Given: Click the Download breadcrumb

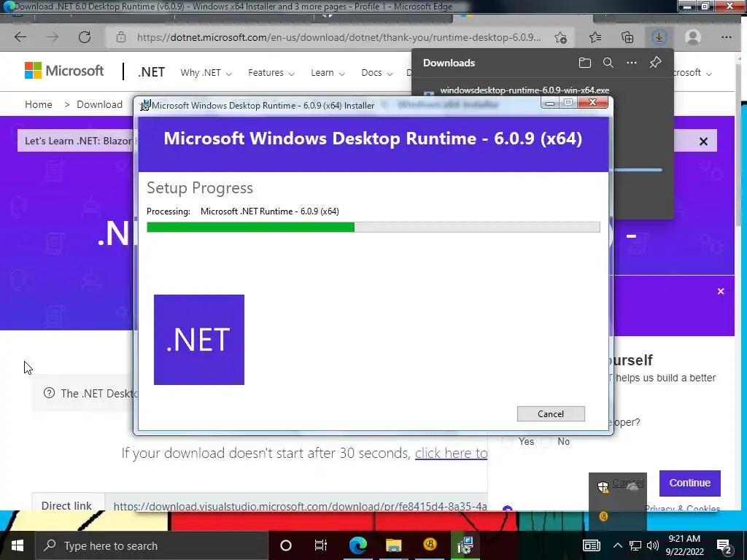Looking at the screenshot, I should [99, 104].
